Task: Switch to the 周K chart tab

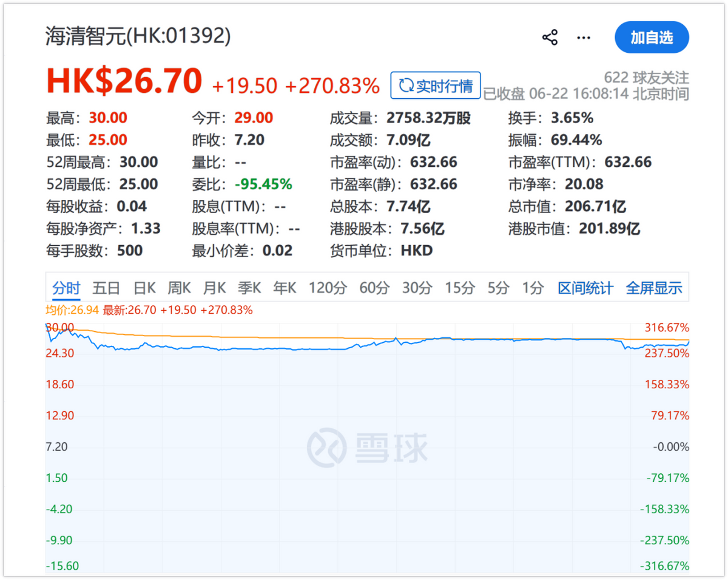Action: pyautogui.click(x=180, y=288)
